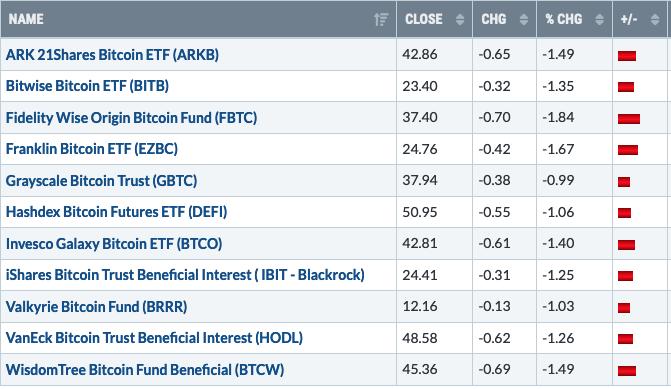
Task: Open Valkyrie Bitcoin Fund (BRRR) link
Action: point(96,306)
